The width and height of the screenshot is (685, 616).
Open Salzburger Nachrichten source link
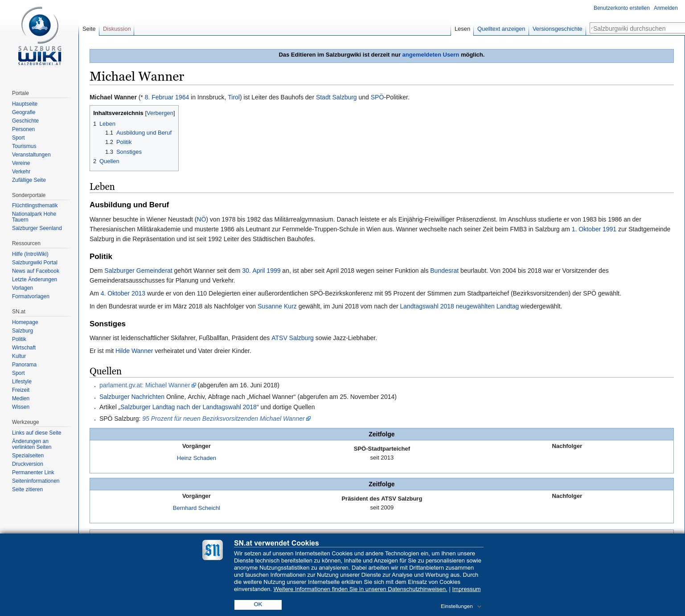point(132,397)
